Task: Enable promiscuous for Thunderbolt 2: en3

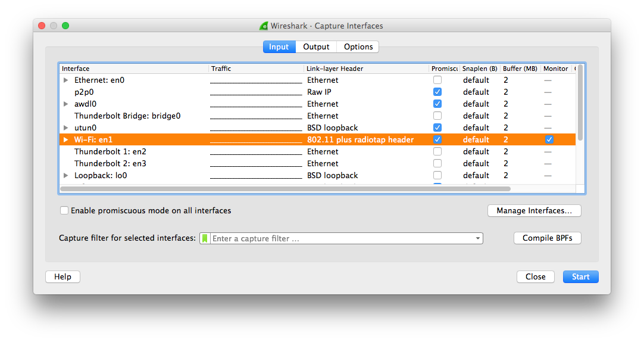Action: tap(437, 164)
